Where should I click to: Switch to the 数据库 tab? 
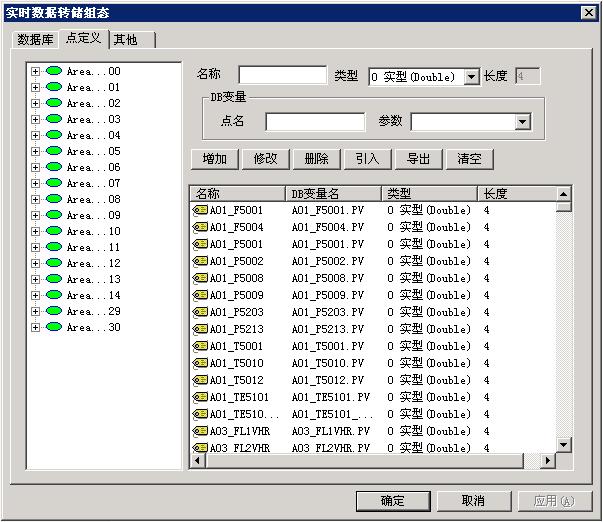[x=35, y=39]
